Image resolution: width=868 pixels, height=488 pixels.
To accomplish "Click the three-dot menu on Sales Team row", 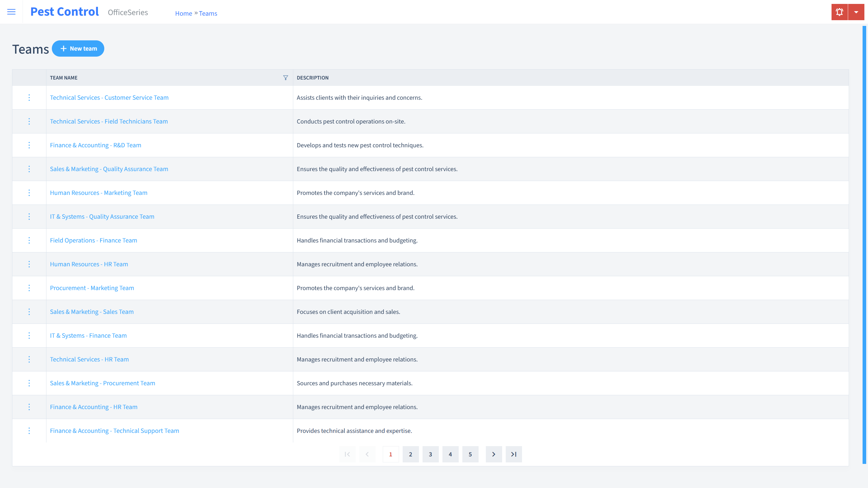I will pos(29,312).
